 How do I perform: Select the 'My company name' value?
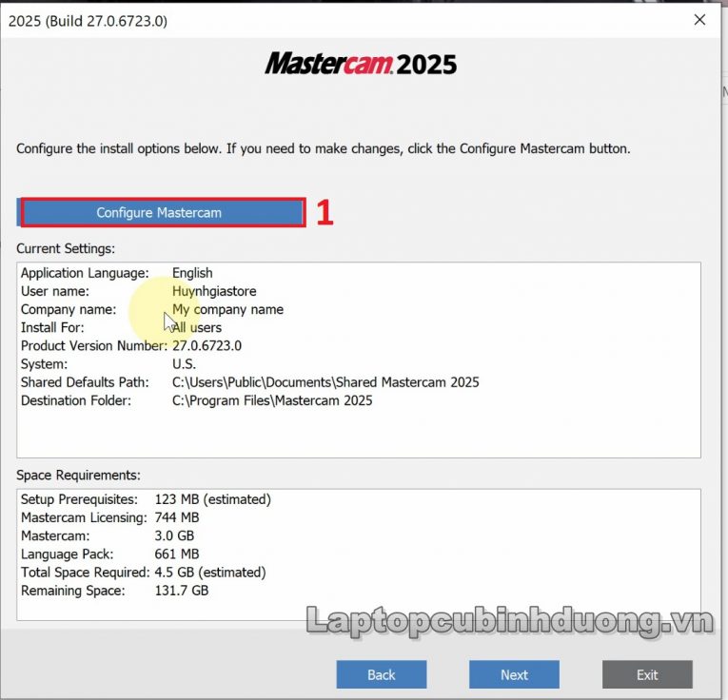click(227, 309)
